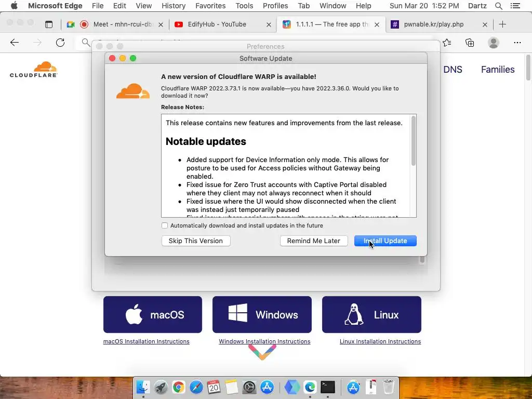
Task: Click the release notes scrollbar
Action: [413, 141]
